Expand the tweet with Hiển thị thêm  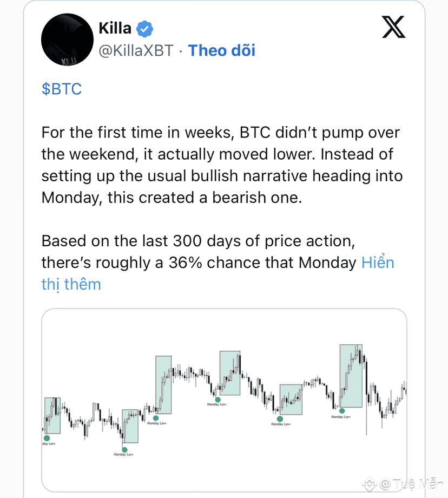[x=378, y=263]
